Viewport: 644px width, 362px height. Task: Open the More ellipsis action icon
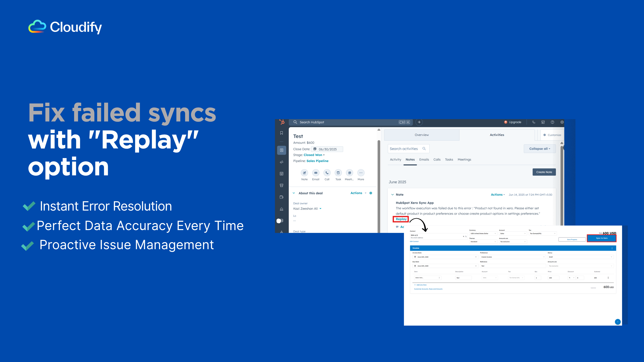(361, 173)
